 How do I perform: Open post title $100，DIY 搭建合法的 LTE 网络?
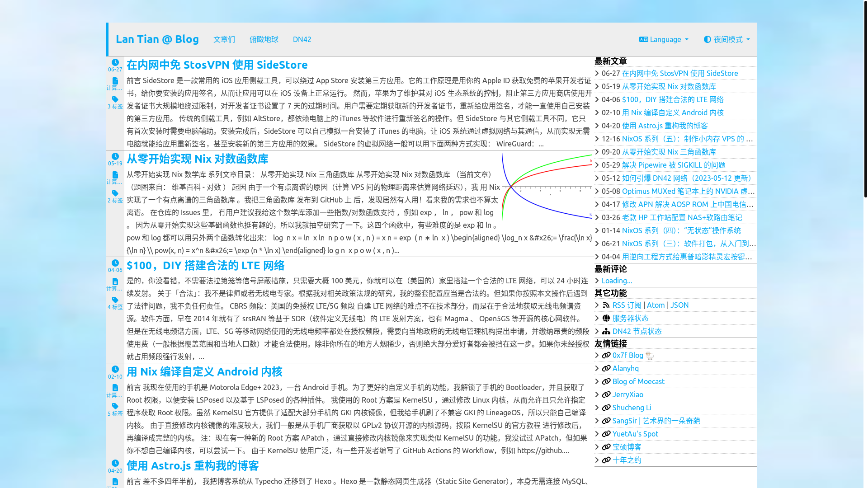[206, 266]
